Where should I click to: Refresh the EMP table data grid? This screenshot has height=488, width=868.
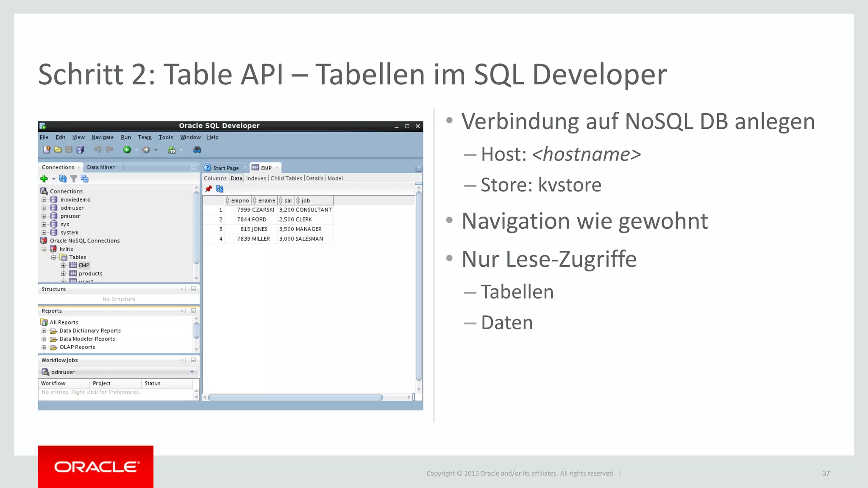coord(220,189)
